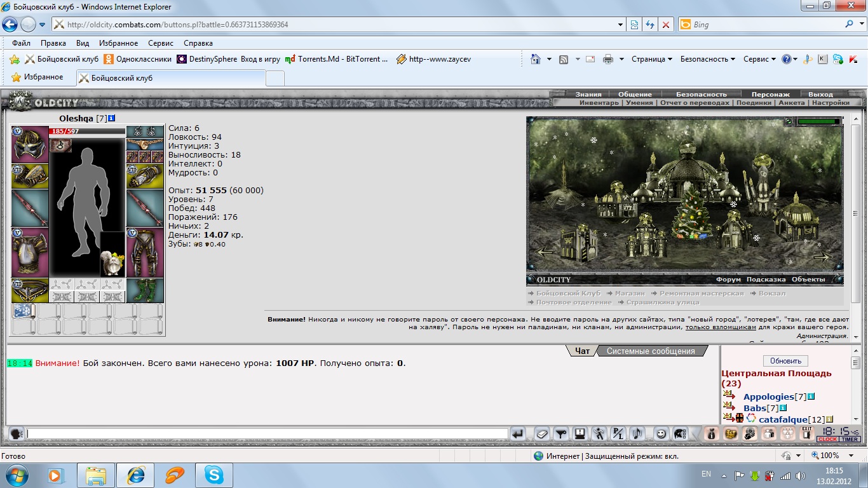Click the speech bubble icon left of chat input
The height and width of the screenshot is (488, 868).
pyautogui.click(x=17, y=434)
